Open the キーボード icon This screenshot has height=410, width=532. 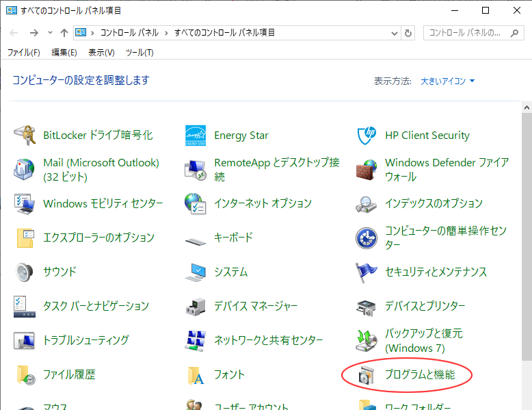[x=196, y=241]
